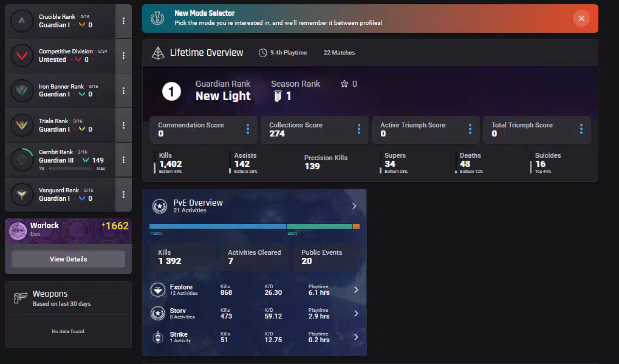The width and height of the screenshot is (619, 364).
Task: Expand the Story row chevron
Action: [356, 313]
